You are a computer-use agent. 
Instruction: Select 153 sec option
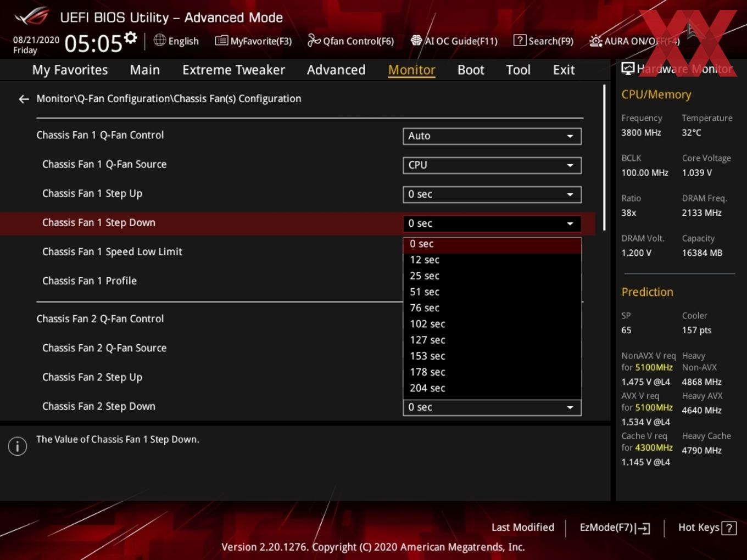point(492,356)
